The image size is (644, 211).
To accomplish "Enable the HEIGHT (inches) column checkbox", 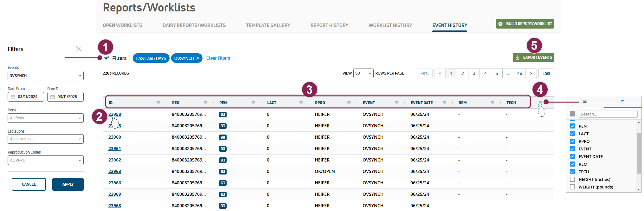I will [x=572, y=179].
